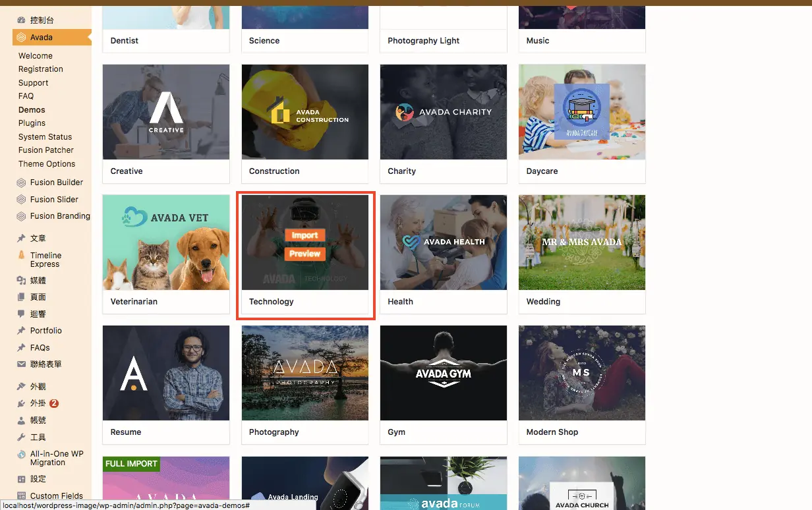Open the System Status submenu page

point(45,137)
